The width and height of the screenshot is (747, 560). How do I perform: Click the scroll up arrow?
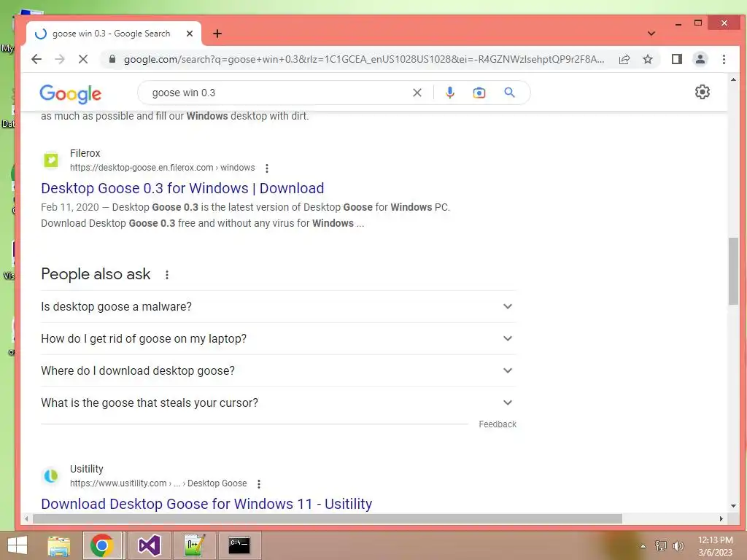733,80
